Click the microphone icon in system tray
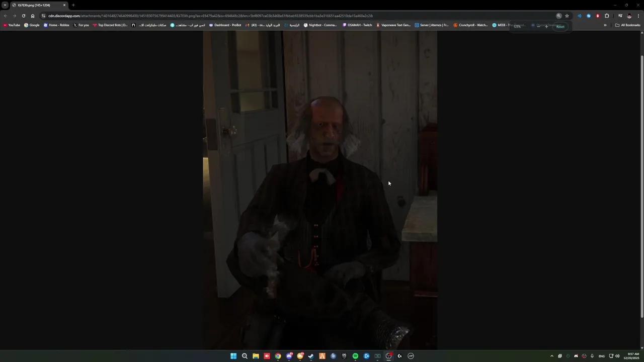The width and height of the screenshot is (644, 362). [x=592, y=356]
